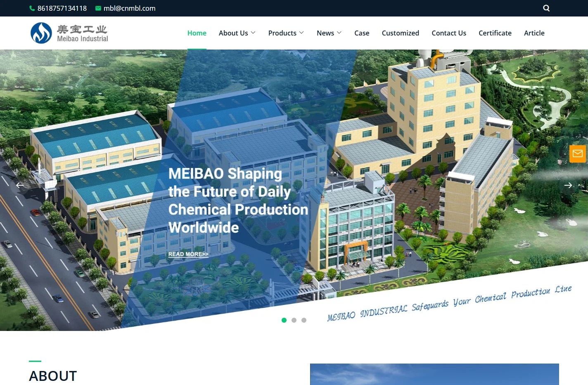Click the green email envelope icon in top bar
Screen dimensions: 588x385
[98, 8]
